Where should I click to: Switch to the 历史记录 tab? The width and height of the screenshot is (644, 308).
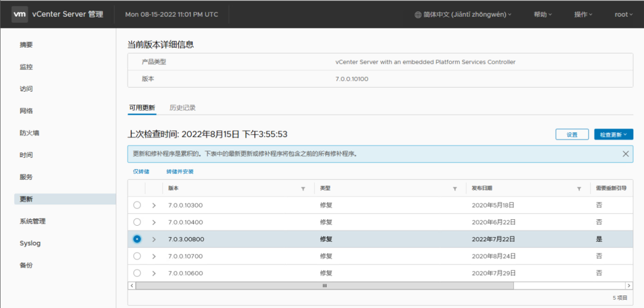point(183,108)
